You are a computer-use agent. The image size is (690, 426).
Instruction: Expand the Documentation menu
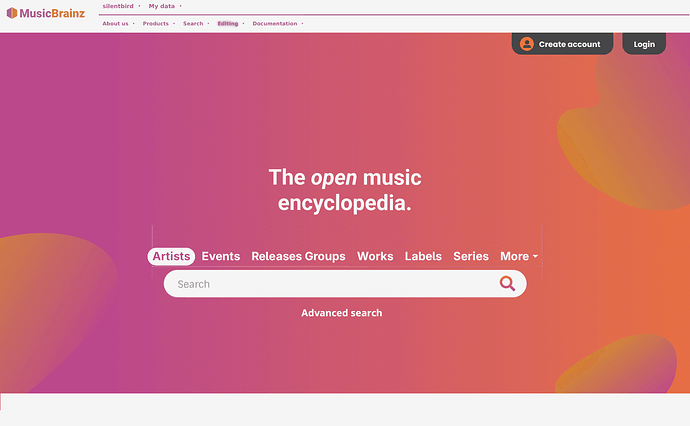278,24
